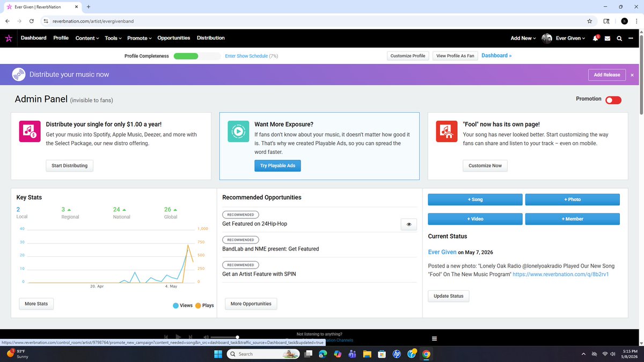Image resolution: width=644 pixels, height=362 pixels.
Task: Click the + Video button
Action: pos(475,219)
